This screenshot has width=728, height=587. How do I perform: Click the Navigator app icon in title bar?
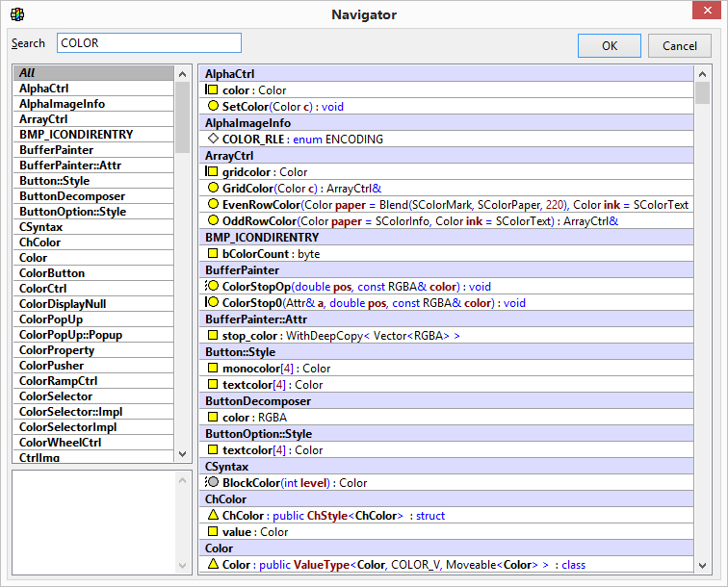click(x=17, y=14)
